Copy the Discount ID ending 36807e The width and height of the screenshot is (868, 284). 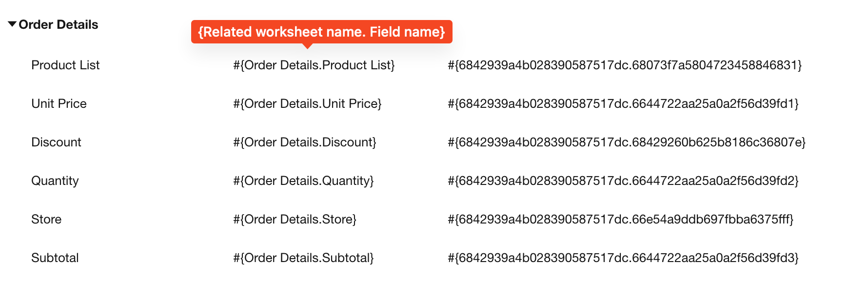pyautogui.click(x=626, y=142)
